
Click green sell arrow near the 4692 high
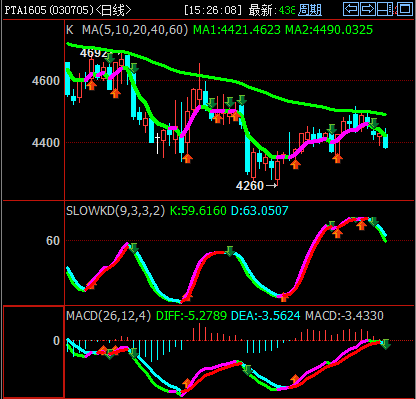tap(110, 58)
